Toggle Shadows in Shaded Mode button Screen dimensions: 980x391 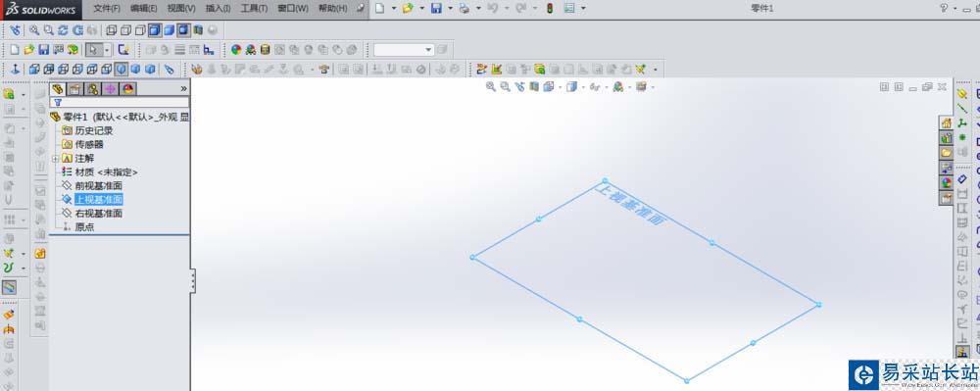pos(183,30)
